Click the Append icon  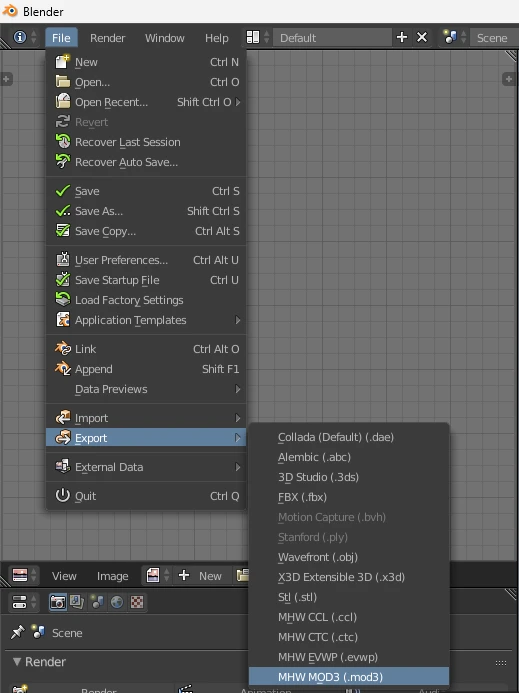[62, 369]
